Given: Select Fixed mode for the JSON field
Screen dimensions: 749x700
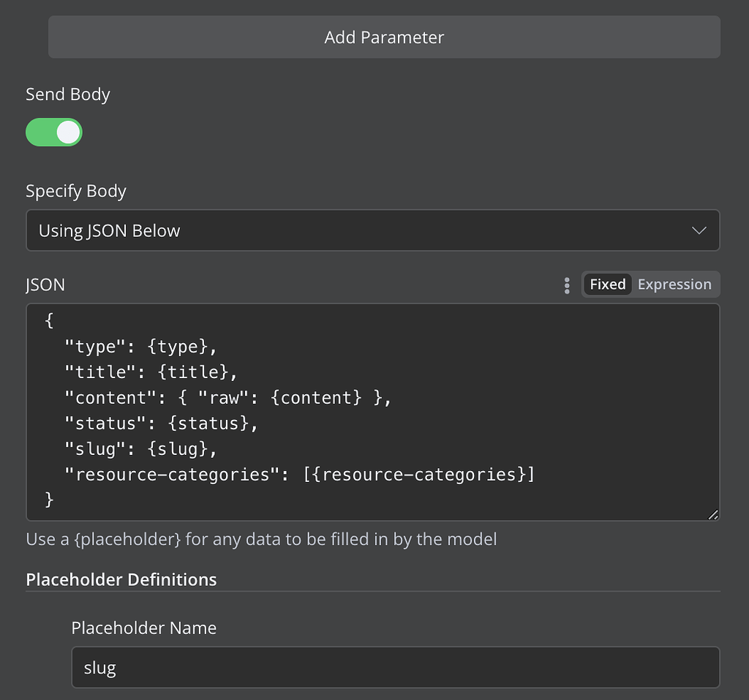Looking at the screenshot, I should click(607, 285).
